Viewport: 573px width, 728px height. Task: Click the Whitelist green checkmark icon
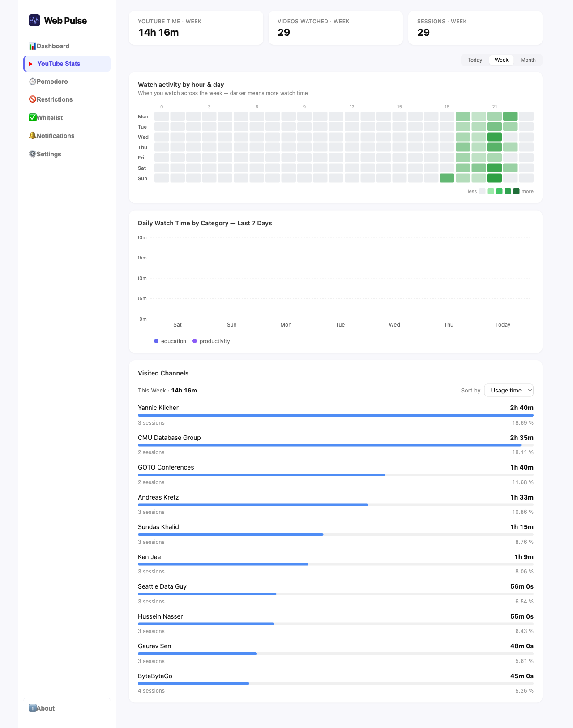32,118
